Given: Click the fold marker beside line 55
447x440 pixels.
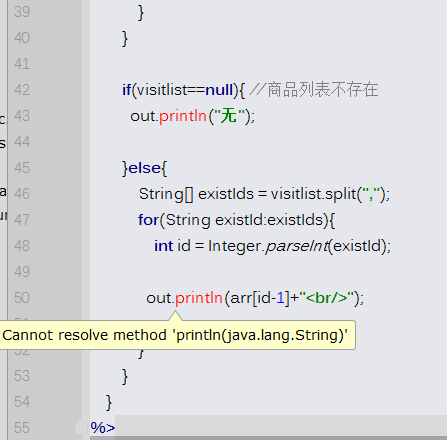Looking at the screenshot, I should pyautogui.click(x=81, y=426).
